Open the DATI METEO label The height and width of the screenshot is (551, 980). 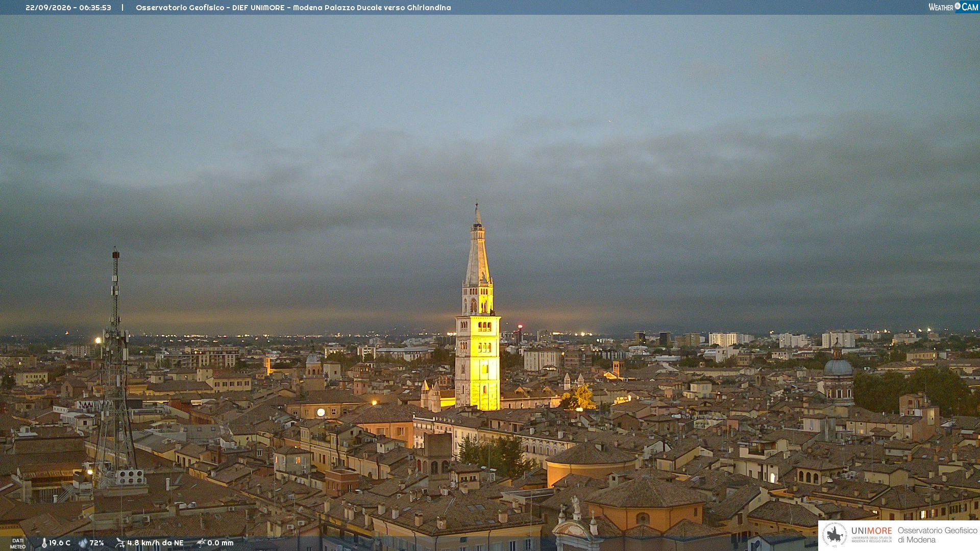pyautogui.click(x=18, y=543)
